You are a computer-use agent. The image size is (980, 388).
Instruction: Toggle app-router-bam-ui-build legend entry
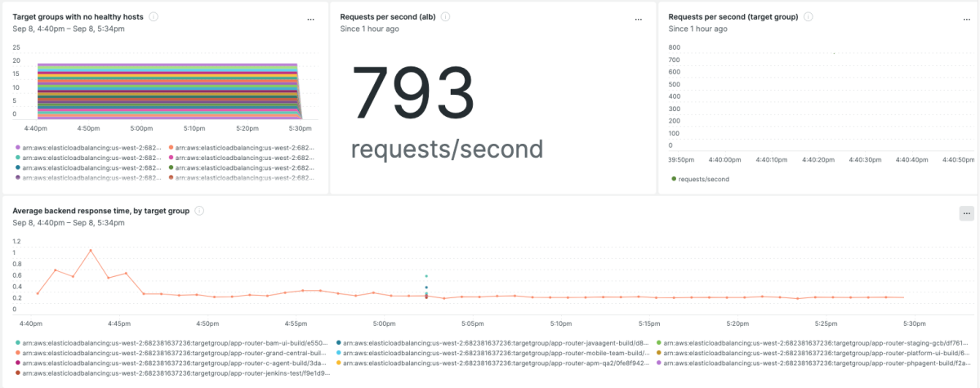pyautogui.click(x=176, y=343)
